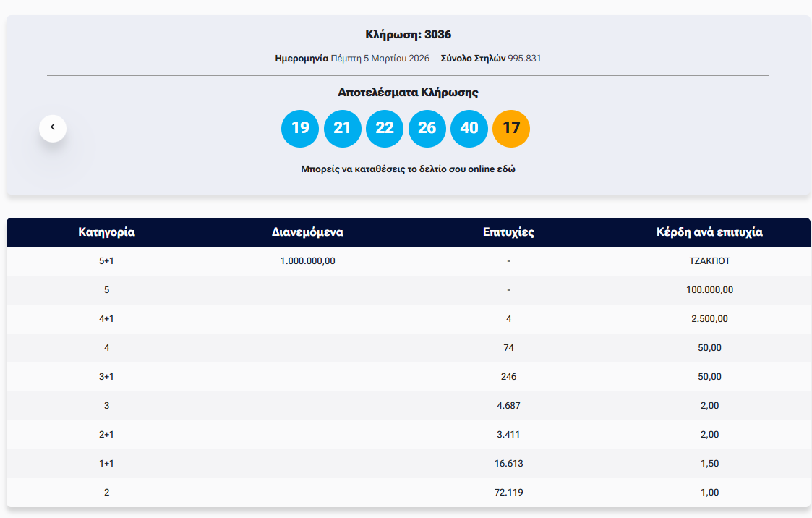This screenshot has height=518, width=812.
Task: Select the 5+1 category row label
Action: pos(106,261)
